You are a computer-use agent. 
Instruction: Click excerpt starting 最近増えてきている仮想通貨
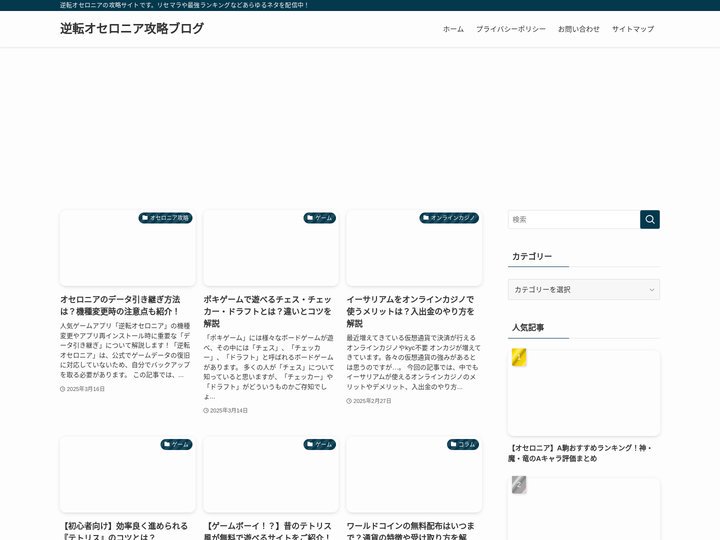(x=413, y=362)
